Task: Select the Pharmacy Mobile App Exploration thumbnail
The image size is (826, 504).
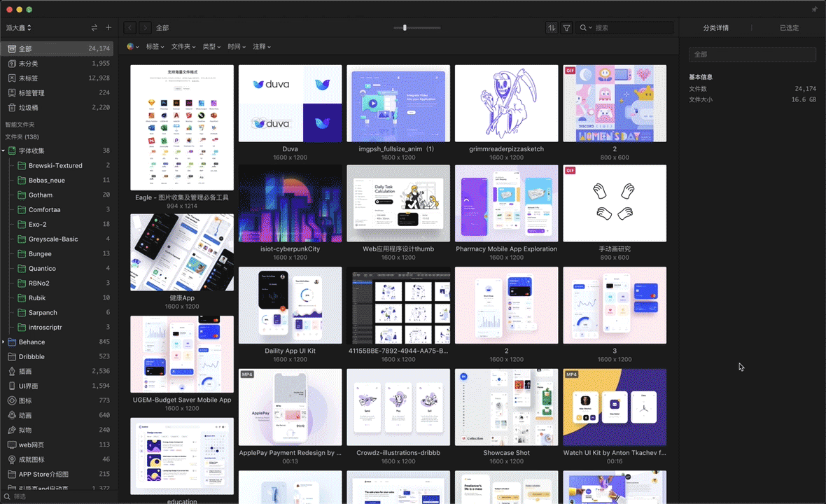Action: pyautogui.click(x=506, y=203)
